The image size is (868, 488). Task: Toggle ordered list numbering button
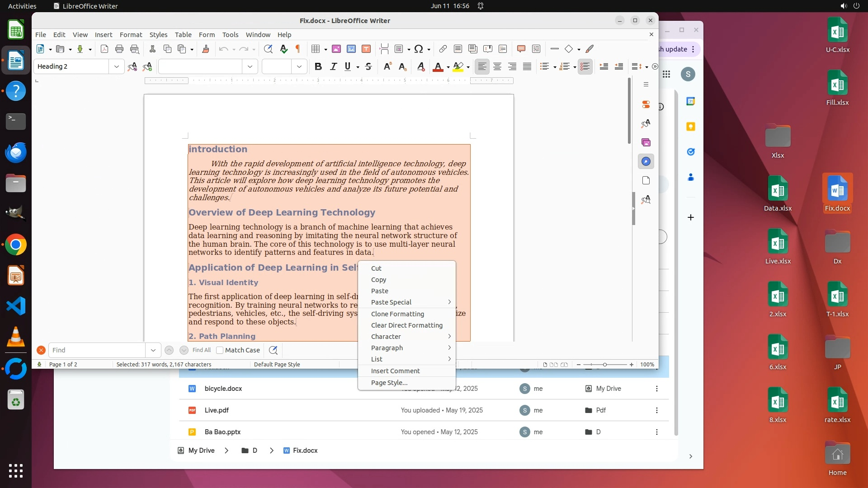(564, 66)
